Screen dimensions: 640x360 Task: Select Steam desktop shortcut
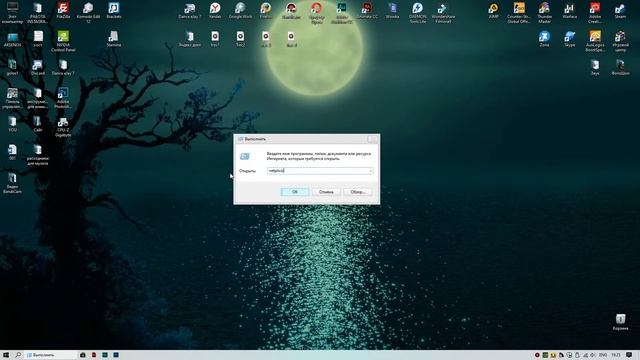[x=620, y=10]
